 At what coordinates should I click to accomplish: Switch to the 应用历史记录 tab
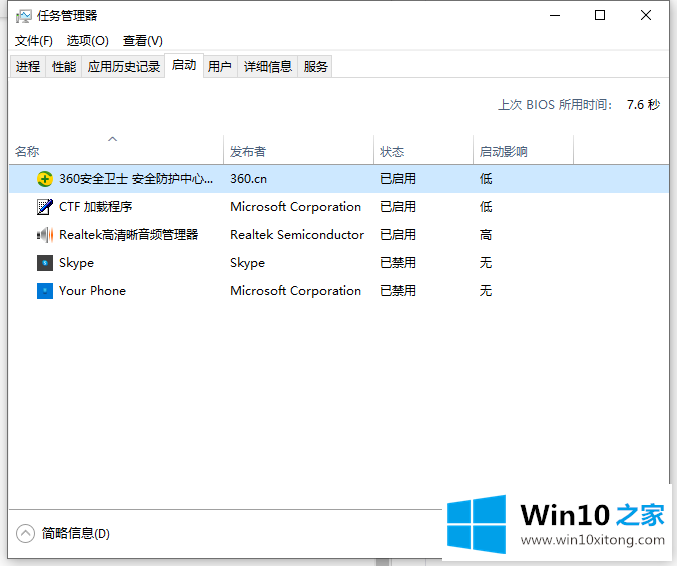tap(123, 66)
